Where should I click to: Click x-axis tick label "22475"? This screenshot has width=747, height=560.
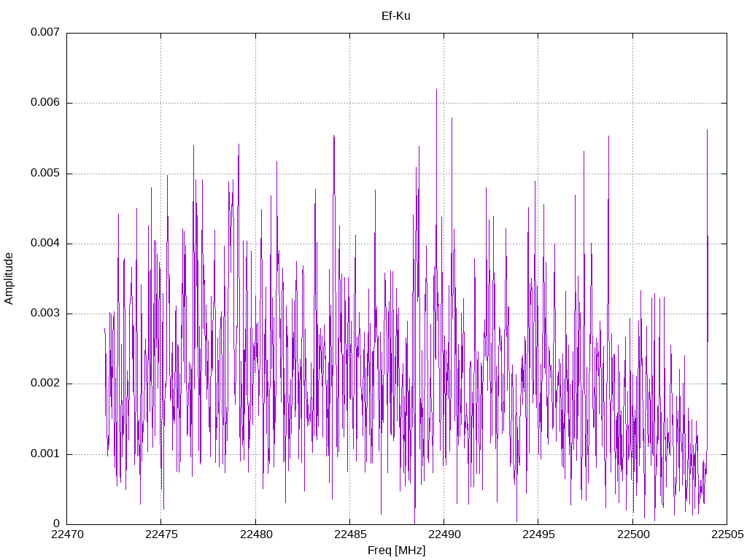click(161, 534)
